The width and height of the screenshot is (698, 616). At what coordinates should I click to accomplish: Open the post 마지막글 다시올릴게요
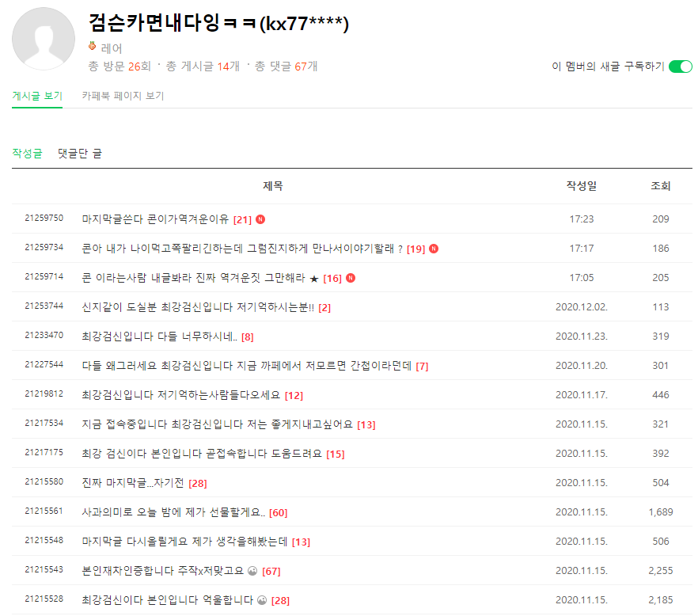tap(184, 542)
